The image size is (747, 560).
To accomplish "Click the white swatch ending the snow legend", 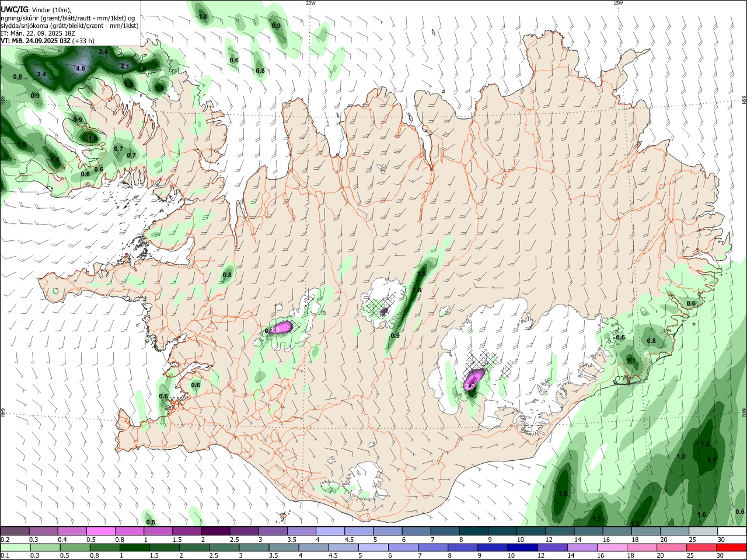I will coord(732,531).
